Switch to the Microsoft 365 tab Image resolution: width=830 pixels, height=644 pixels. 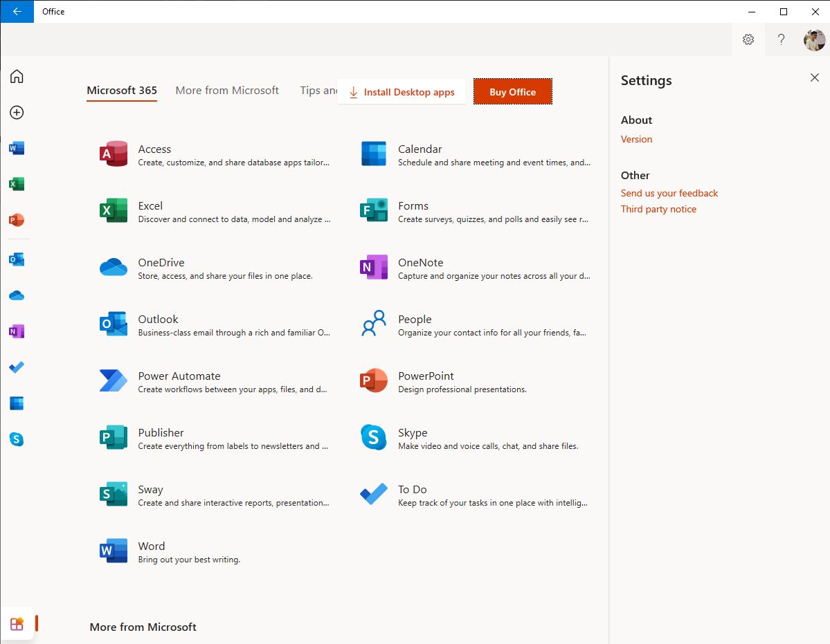click(121, 90)
